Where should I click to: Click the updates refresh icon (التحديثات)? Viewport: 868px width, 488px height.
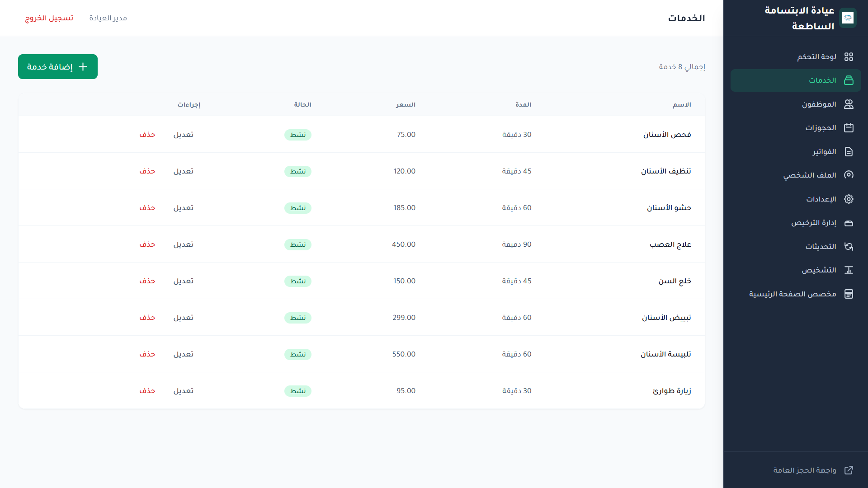849,247
